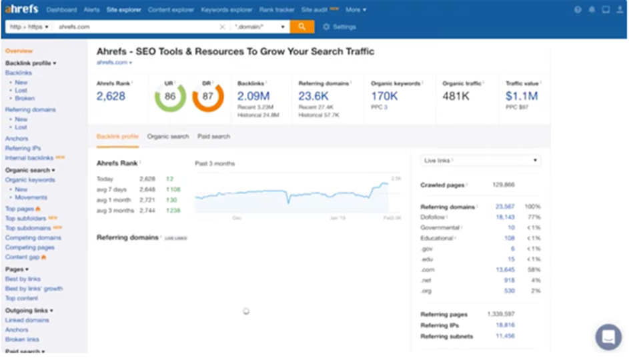Open Content explorer in top menu

click(171, 9)
